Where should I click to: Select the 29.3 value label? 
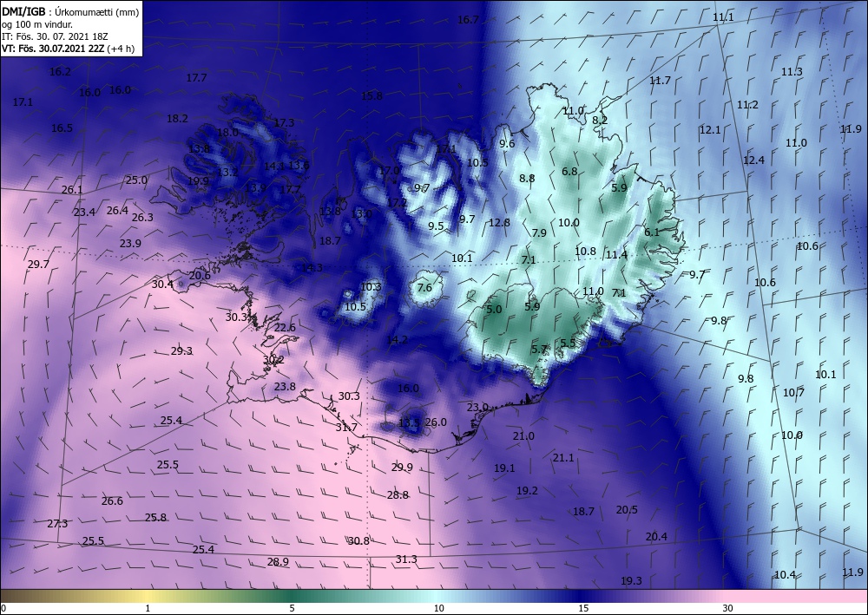[181, 350]
